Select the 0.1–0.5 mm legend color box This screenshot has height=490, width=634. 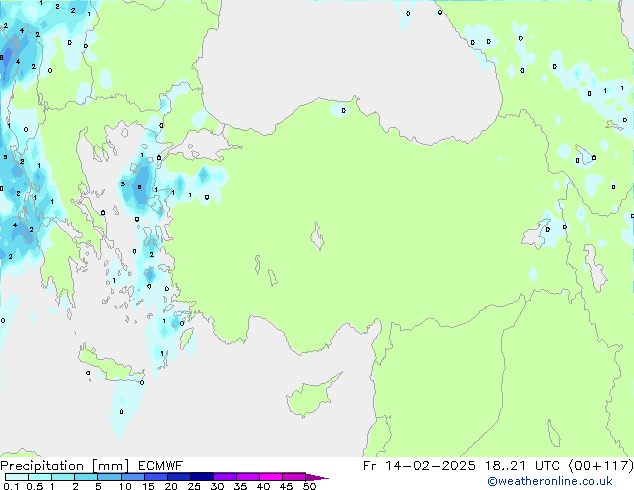coord(17,477)
